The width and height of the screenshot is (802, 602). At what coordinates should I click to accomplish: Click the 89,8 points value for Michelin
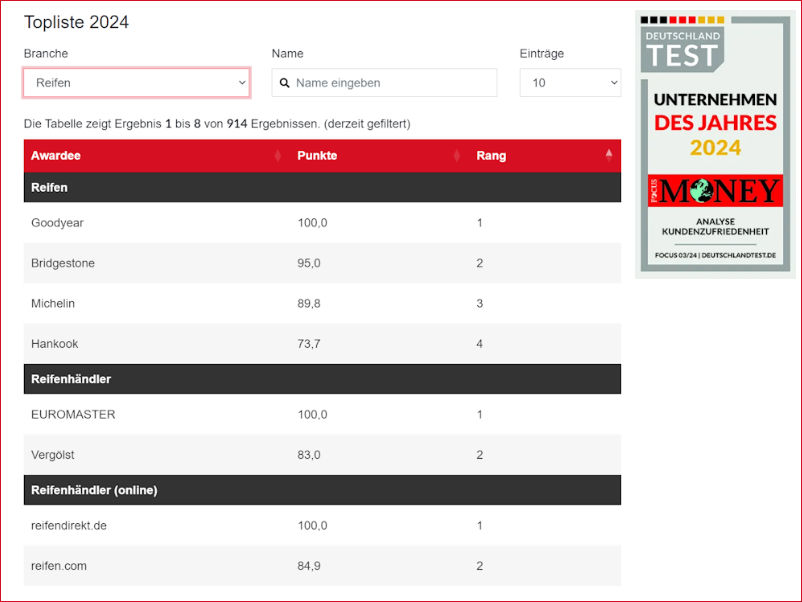(309, 303)
